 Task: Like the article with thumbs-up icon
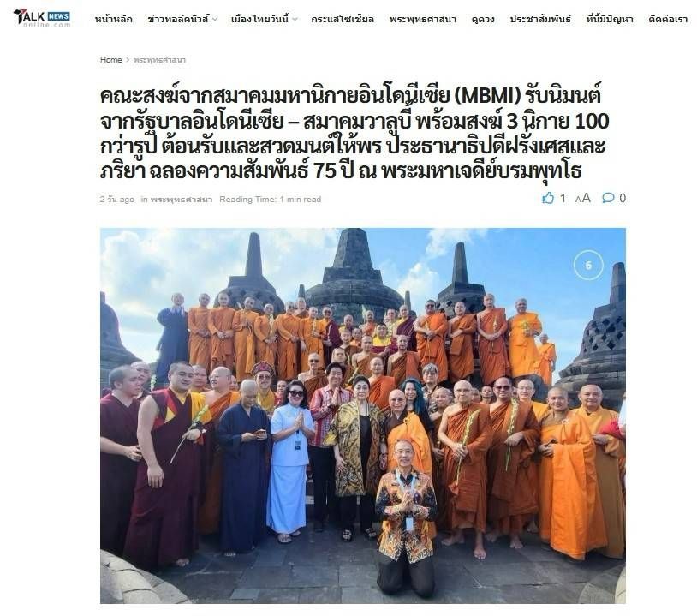pos(548,199)
